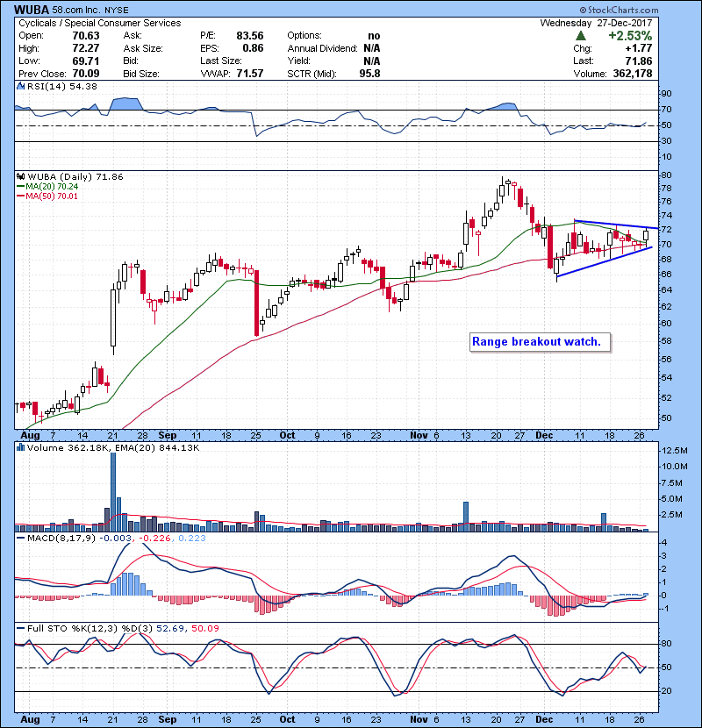The width and height of the screenshot is (702, 728).
Task: Click the Volume 362,178 header value
Action: click(x=633, y=74)
